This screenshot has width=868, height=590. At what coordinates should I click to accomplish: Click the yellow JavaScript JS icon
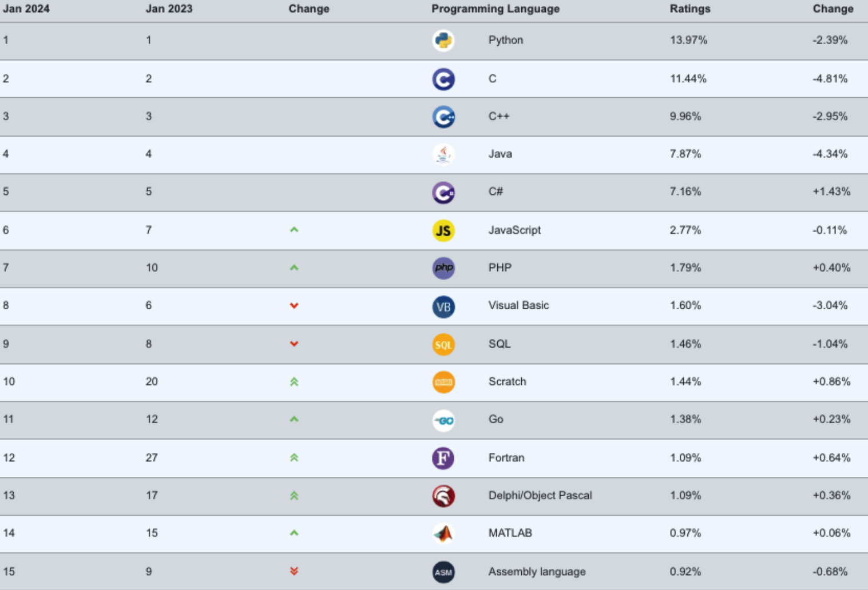(443, 230)
